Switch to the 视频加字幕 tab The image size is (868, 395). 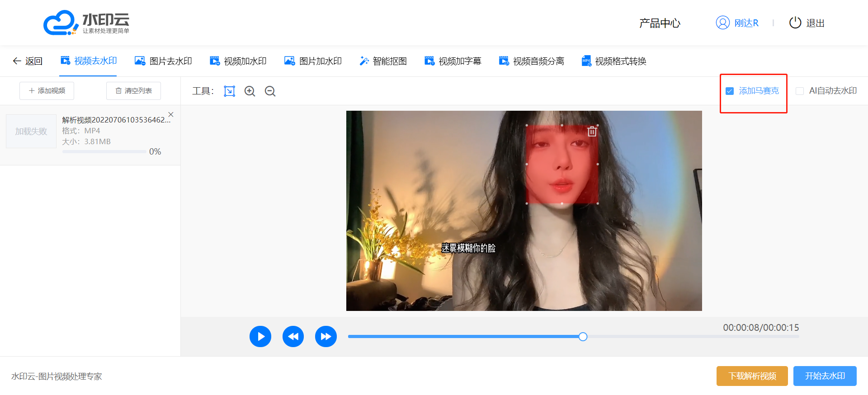(x=453, y=61)
